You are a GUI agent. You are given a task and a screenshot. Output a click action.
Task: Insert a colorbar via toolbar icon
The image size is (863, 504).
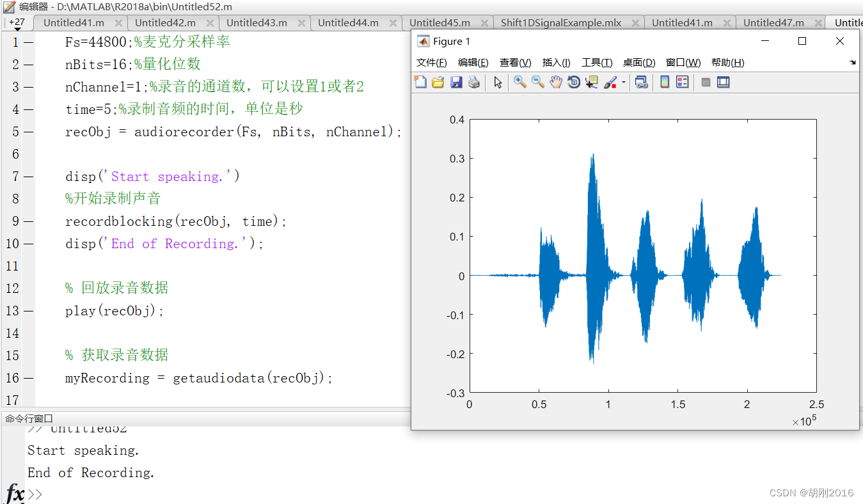(x=665, y=82)
